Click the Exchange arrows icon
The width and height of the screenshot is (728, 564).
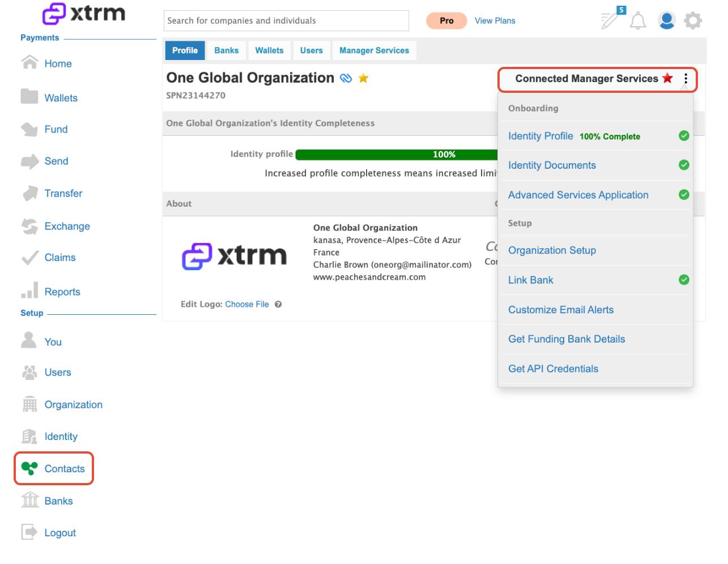[x=29, y=226]
